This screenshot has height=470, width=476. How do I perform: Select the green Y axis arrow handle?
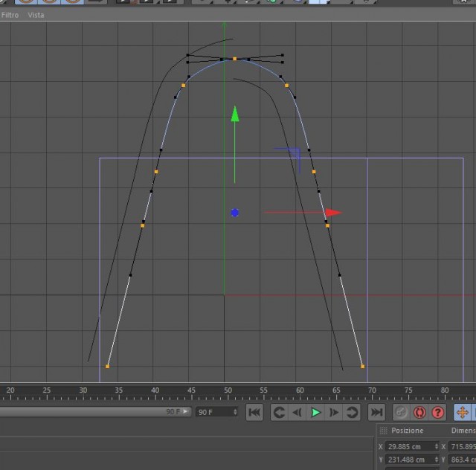[x=235, y=115]
